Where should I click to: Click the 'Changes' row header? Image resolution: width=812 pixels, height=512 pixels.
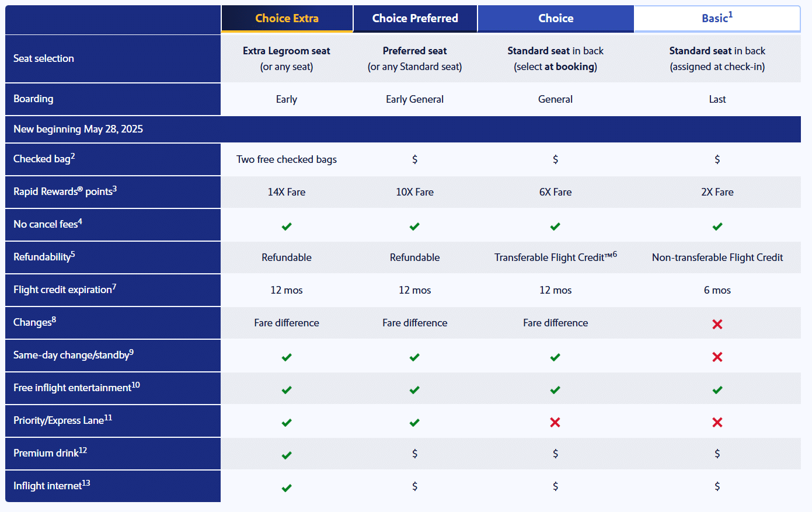pos(113,322)
